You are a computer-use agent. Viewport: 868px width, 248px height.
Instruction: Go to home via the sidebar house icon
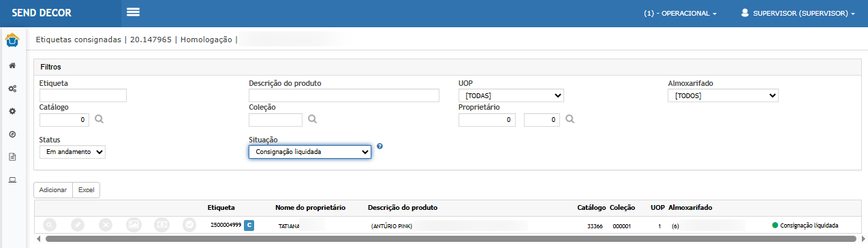click(12, 66)
